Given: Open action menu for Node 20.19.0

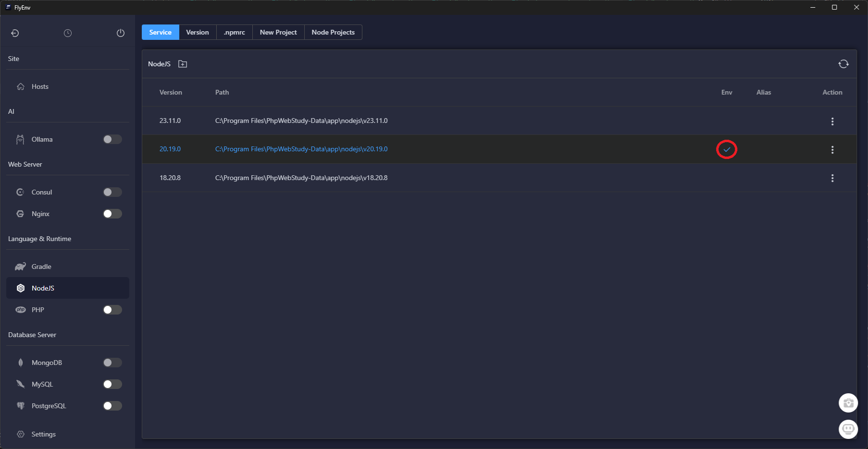Looking at the screenshot, I should point(832,150).
